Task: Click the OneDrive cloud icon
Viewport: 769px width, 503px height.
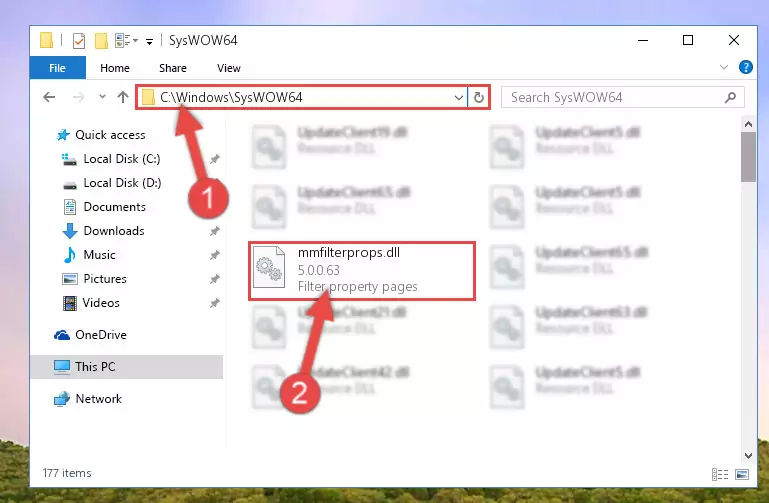Action: pyautogui.click(x=61, y=335)
